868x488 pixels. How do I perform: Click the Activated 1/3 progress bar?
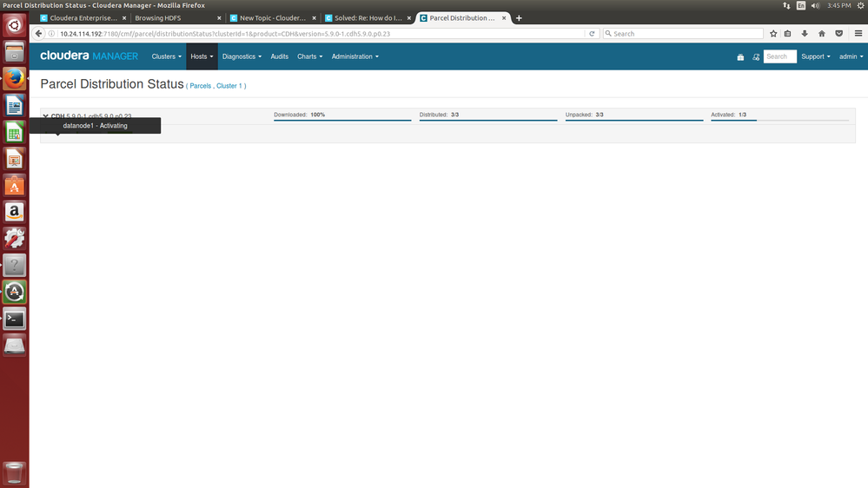tap(780, 120)
